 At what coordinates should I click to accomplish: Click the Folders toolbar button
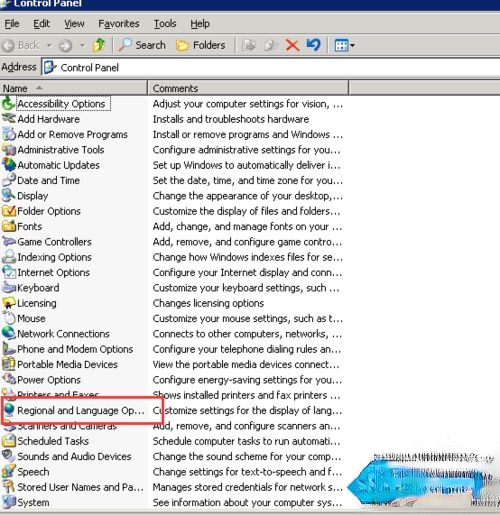(x=200, y=45)
